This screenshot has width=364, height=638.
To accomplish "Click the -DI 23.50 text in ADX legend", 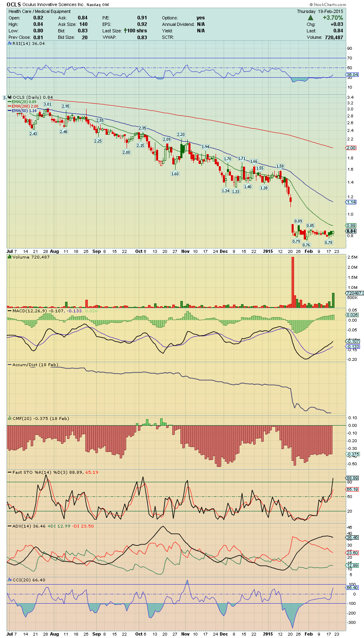I will click(x=83, y=526).
